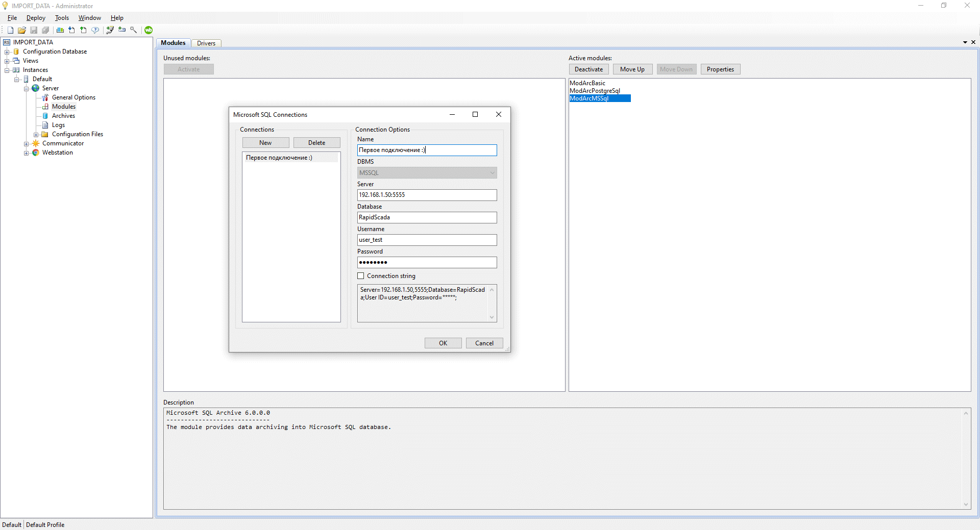This screenshot has width=980, height=530.
Task: Click the yellow Configuration Database cylinder icon
Action: (x=16, y=52)
